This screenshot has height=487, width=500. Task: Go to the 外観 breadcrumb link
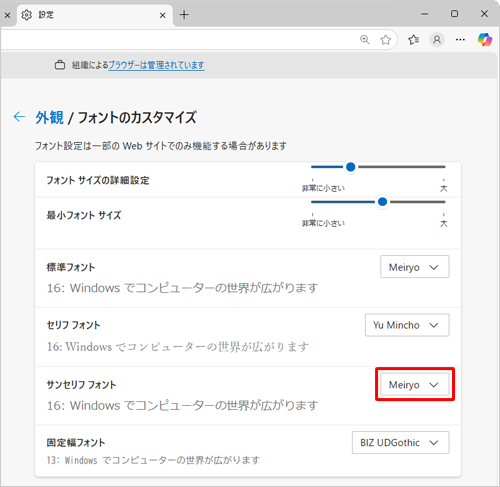(50, 117)
